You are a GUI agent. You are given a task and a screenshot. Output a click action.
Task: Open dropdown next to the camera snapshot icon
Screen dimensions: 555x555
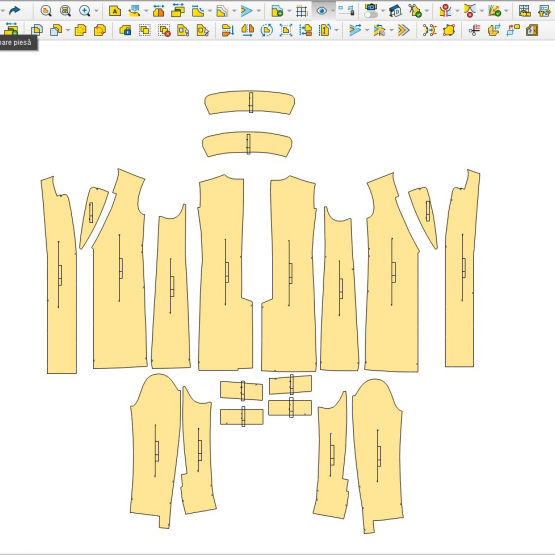coord(383,11)
